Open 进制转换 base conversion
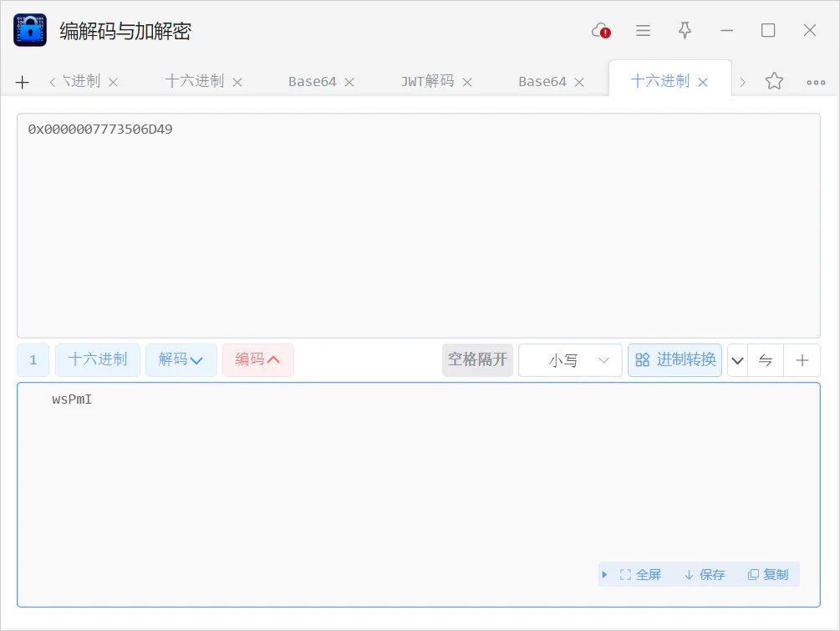Screen dimensions: 840x631 point(675,360)
